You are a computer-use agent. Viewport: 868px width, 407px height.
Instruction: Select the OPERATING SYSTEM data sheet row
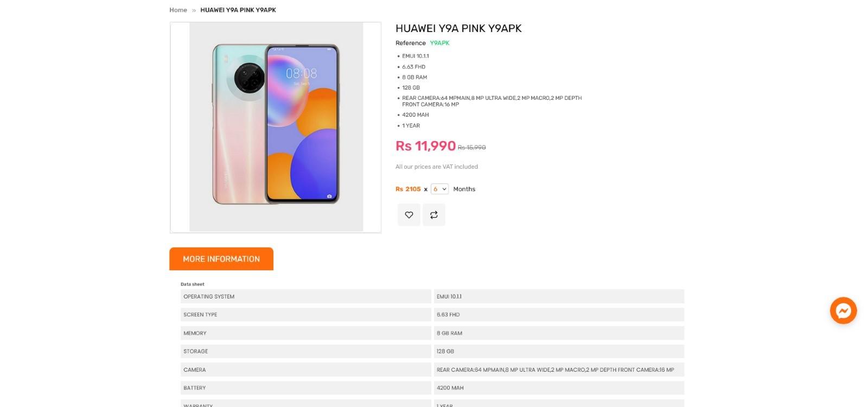[305, 296]
